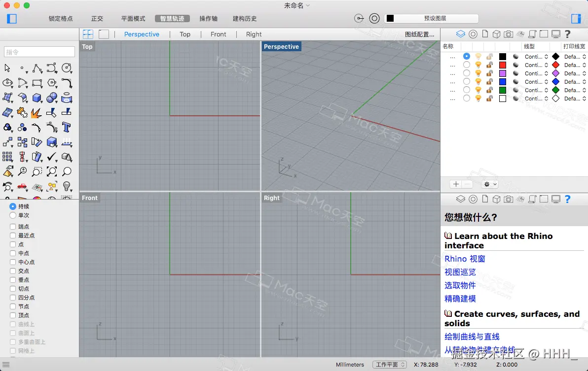Viewport: 588px width, 371px height.
Task: Select the Text object T tool
Action: click(67, 127)
